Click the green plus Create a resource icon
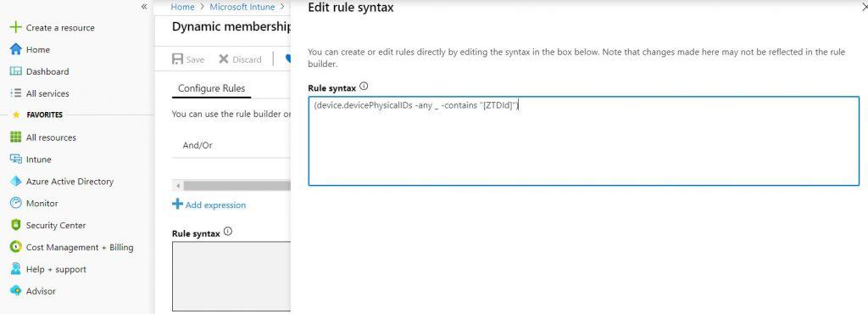 click(16, 27)
